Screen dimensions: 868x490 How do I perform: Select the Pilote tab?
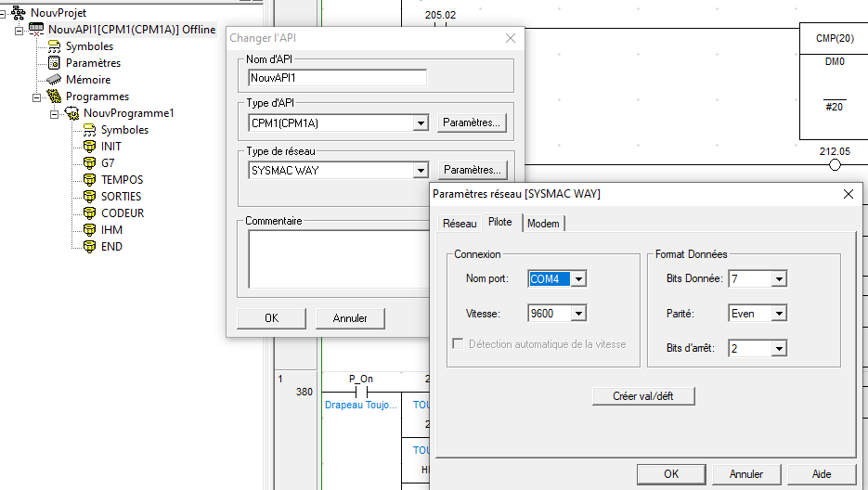click(500, 222)
